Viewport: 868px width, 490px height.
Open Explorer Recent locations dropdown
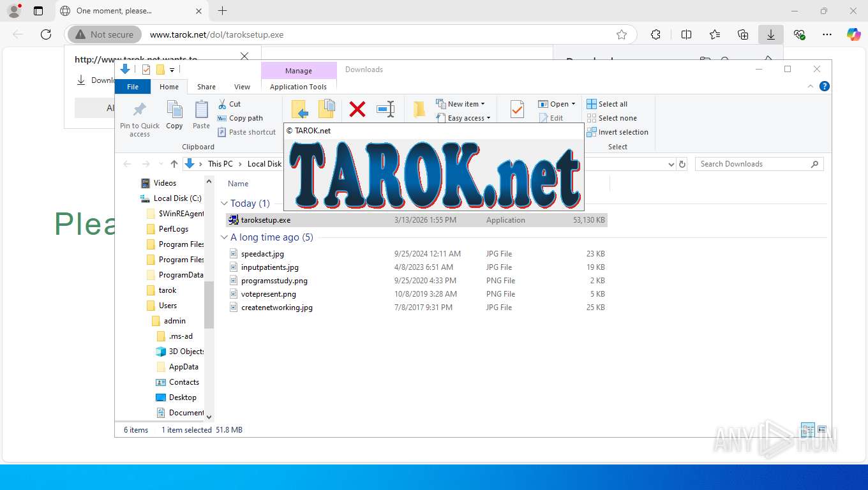pos(160,164)
